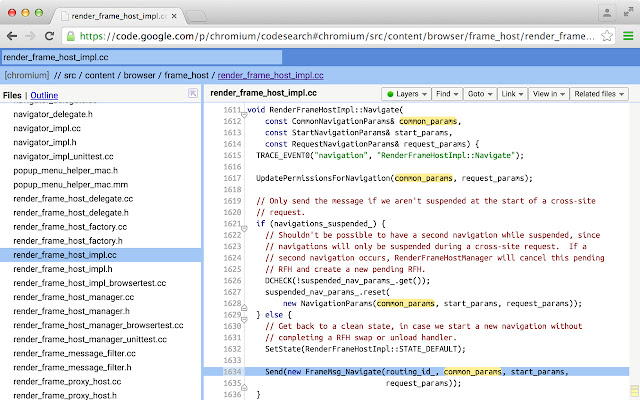Open render_frame_host_manager.cc file

(73, 297)
